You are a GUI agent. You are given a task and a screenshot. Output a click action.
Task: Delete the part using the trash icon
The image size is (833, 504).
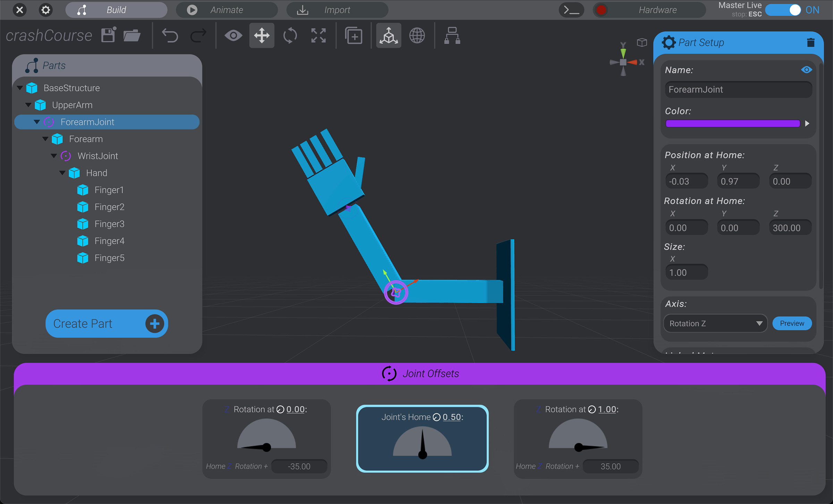point(811,42)
